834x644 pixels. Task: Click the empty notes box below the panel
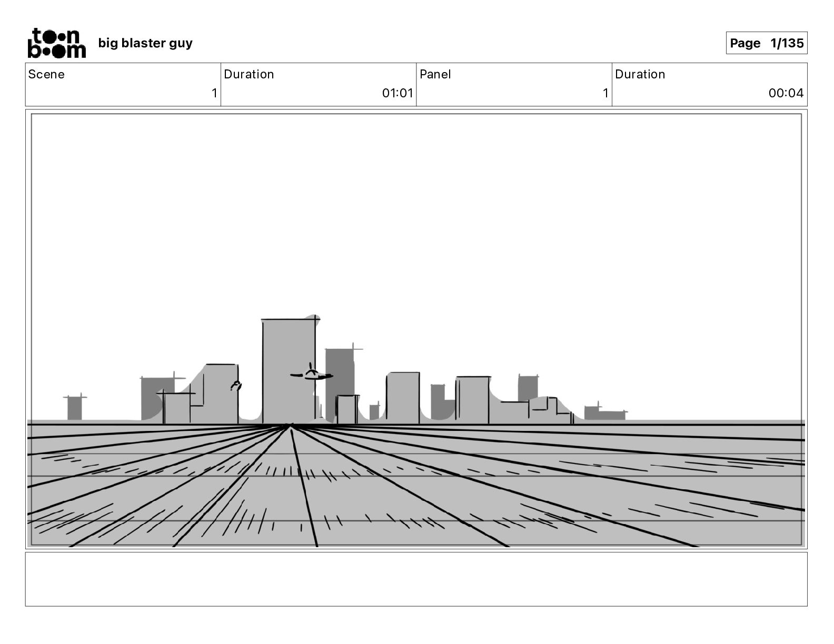click(x=416, y=579)
